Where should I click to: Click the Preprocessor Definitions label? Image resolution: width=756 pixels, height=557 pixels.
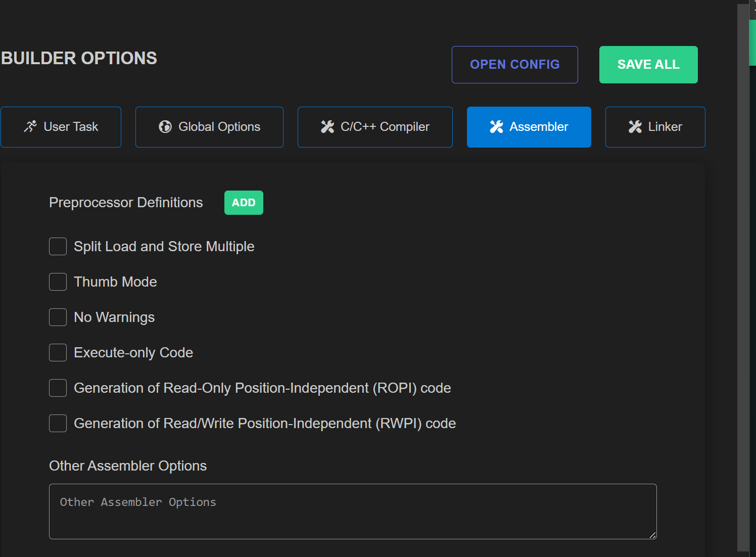tap(126, 203)
